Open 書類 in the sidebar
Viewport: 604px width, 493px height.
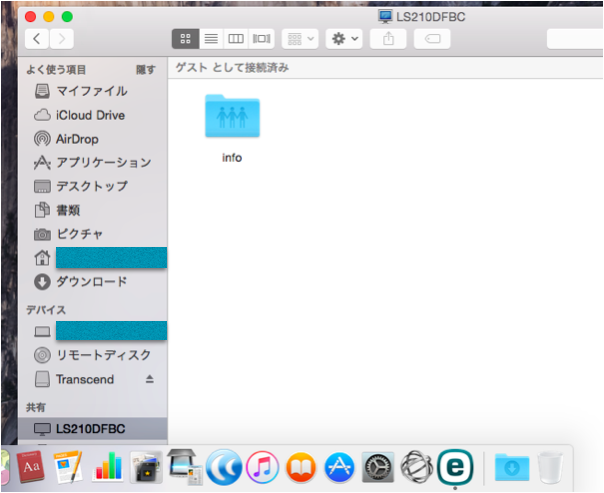pyautogui.click(x=92, y=210)
